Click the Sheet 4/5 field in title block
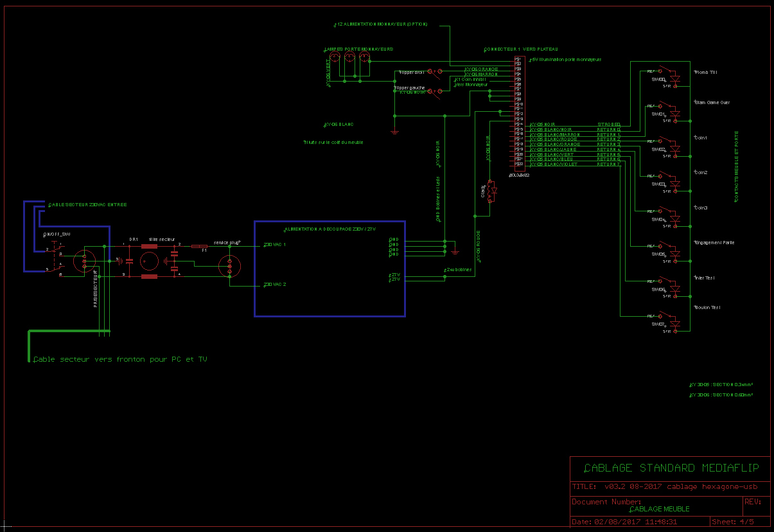Image resolution: width=774 pixels, height=532 pixels. coord(733,521)
